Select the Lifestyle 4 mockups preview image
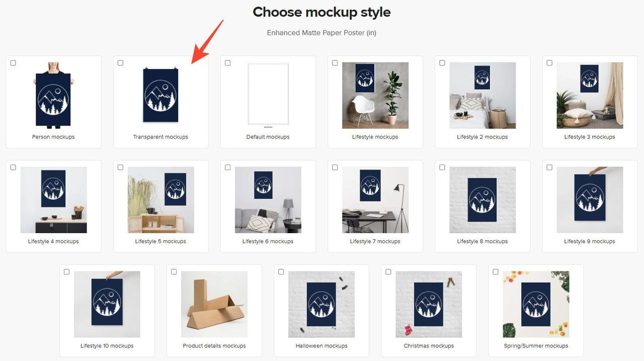644x361 pixels. (x=53, y=200)
